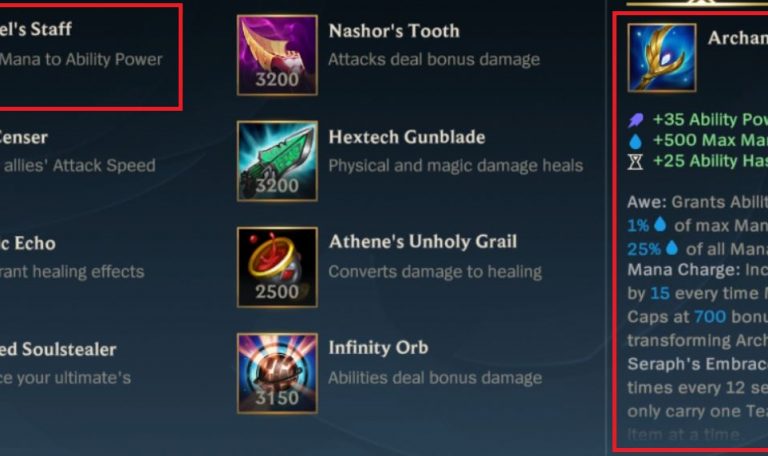Image resolution: width=768 pixels, height=456 pixels.
Task: Select the Nashor's Tooth item icon
Action: coord(277,55)
